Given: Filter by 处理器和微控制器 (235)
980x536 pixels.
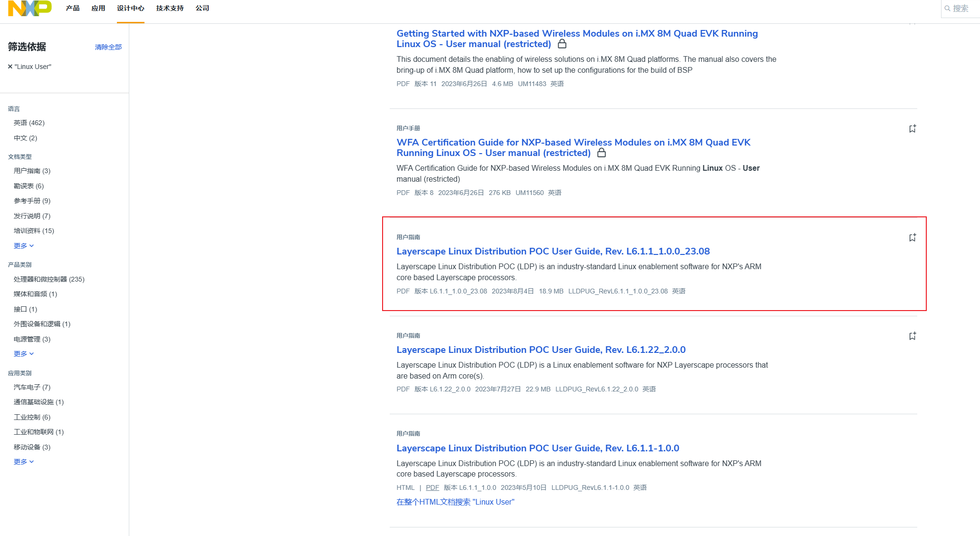Looking at the screenshot, I should (49, 279).
